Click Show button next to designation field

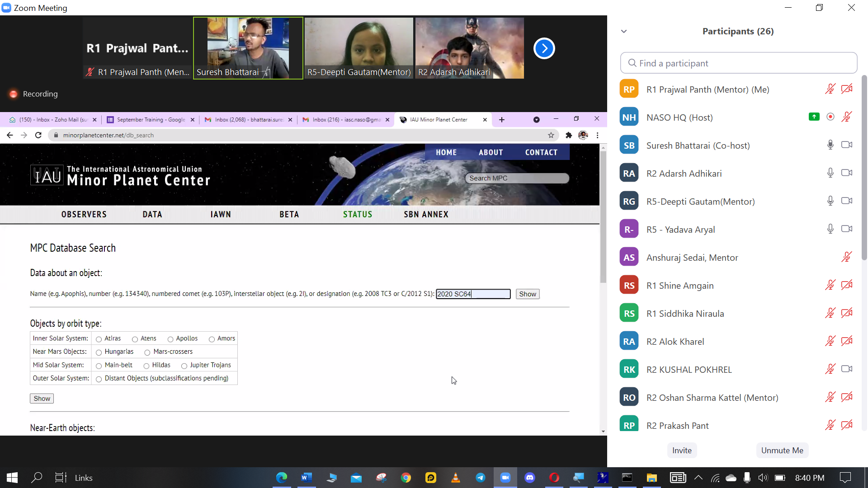(528, 294)
